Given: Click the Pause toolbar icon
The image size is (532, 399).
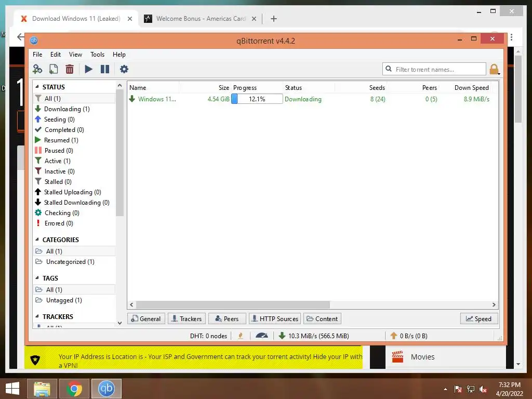Looking at the screenshot, I should click(105, 69).
